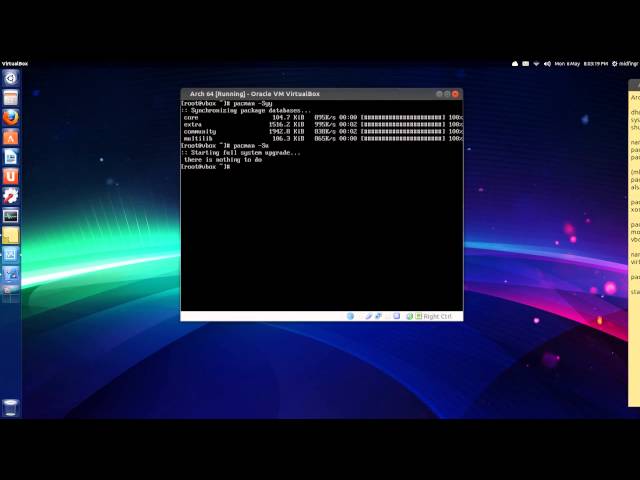Open Ubuntu One orange U icon
Viewport: 640px width, 480px height.
(11, 176)
